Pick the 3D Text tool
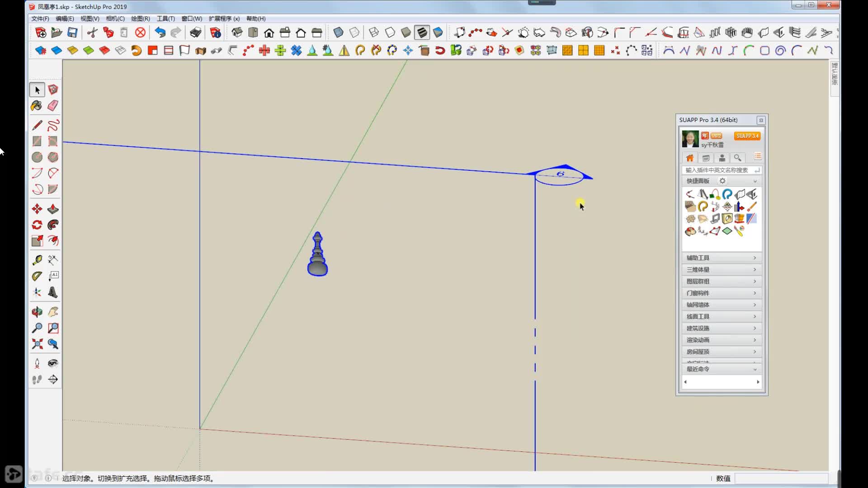Viewport: 868px width, 488px height. pos(53,292)
